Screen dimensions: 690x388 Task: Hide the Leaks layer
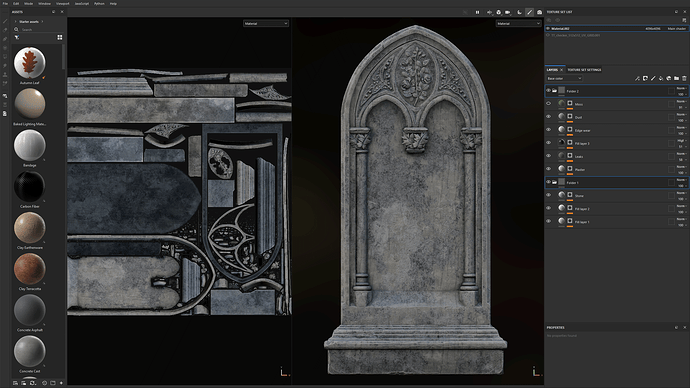click(x=548, y=156)
